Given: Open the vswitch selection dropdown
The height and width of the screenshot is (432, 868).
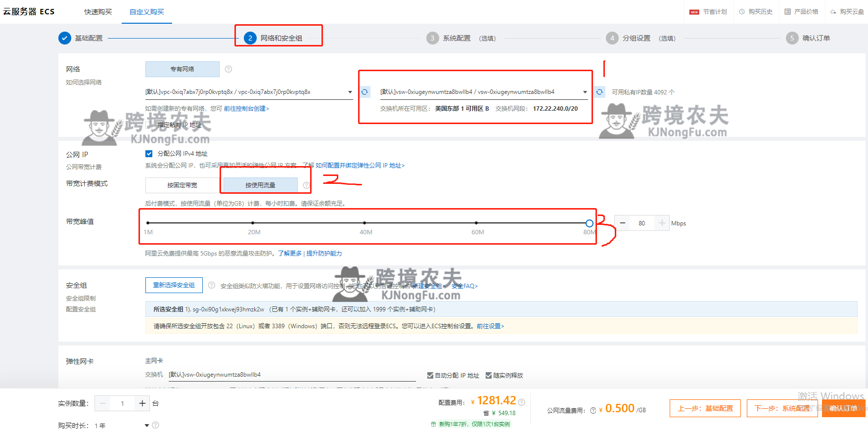Looking at the screenshot, I should point(483,92).
